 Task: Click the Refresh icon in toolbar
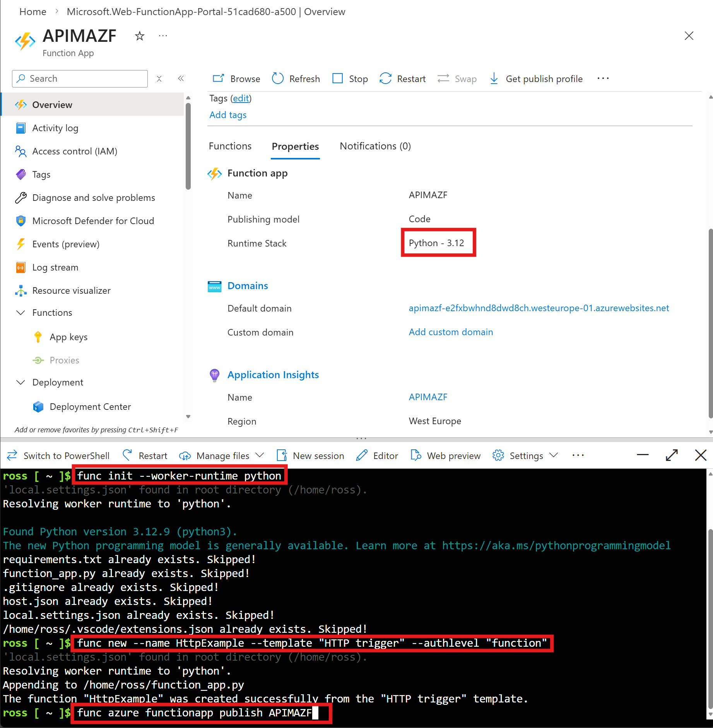click(x=278, y=79)
